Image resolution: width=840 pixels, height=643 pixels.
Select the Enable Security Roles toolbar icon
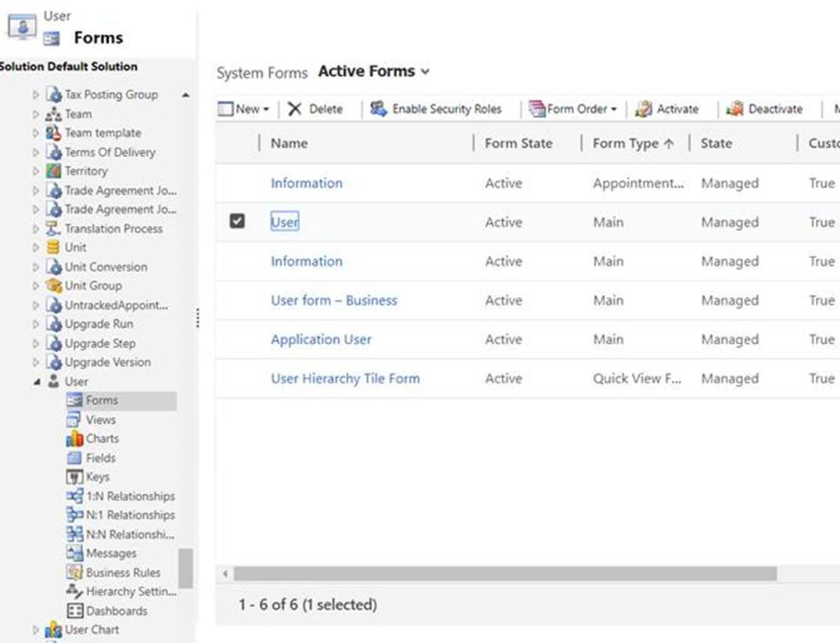[x=377, y=109]
